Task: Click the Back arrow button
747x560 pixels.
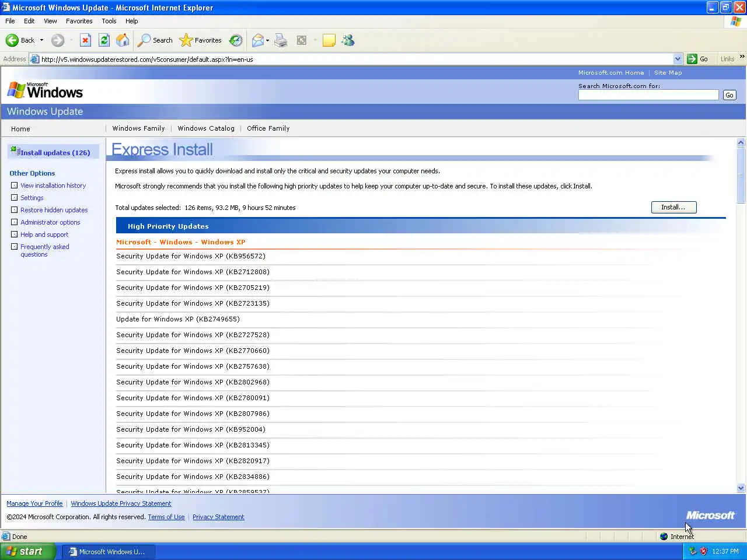Action: [20, 40]
